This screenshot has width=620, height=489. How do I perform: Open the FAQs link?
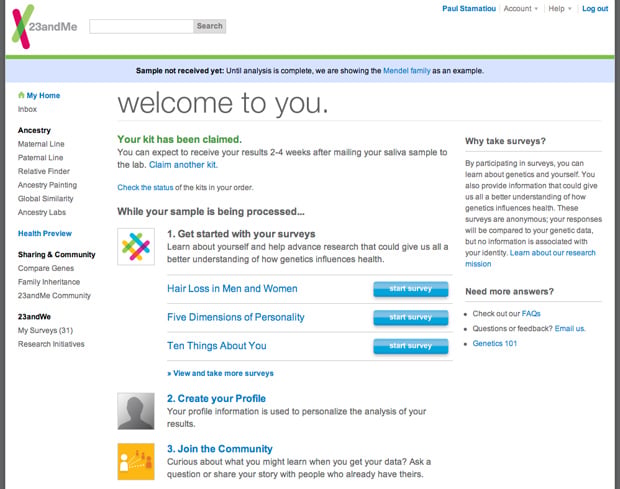pyautogui.click(x=531, y=313)
